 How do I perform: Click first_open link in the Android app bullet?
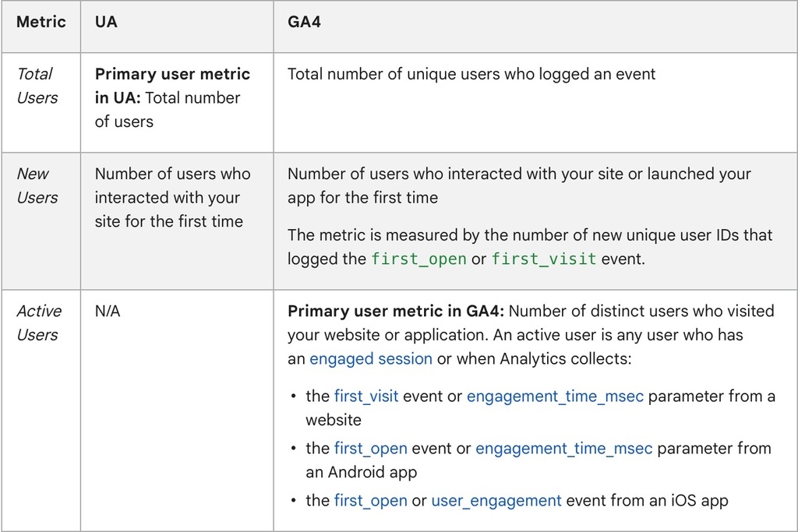370,449
